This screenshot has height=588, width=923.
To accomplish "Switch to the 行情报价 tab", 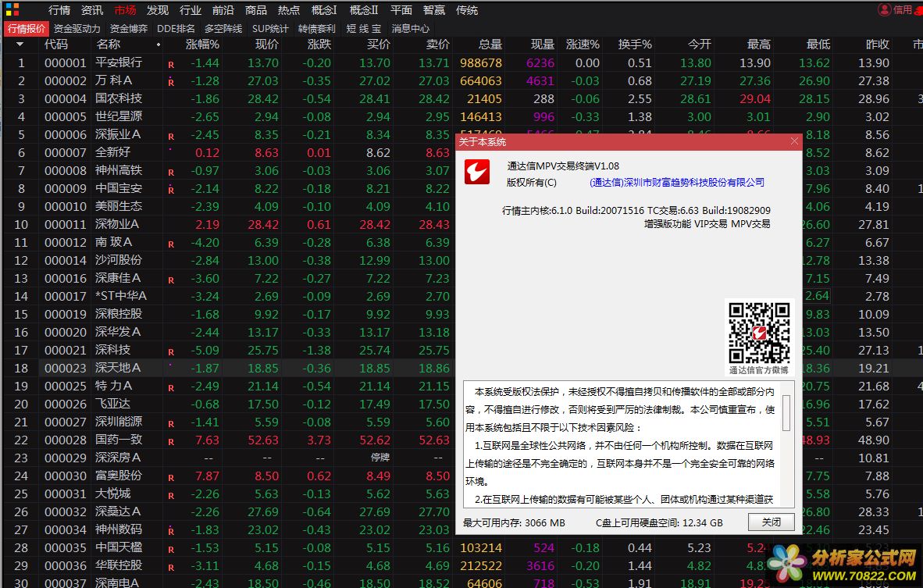I will point(27,28).
